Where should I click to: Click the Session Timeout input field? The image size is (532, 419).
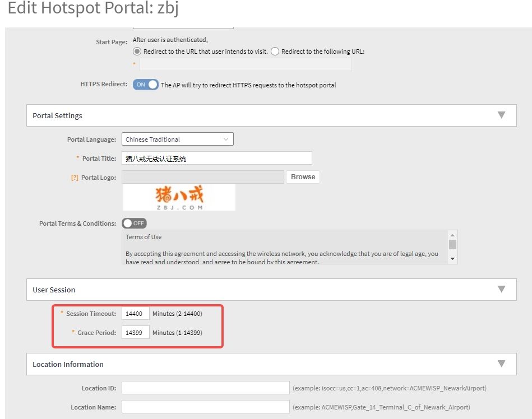[x=136, y=314]
